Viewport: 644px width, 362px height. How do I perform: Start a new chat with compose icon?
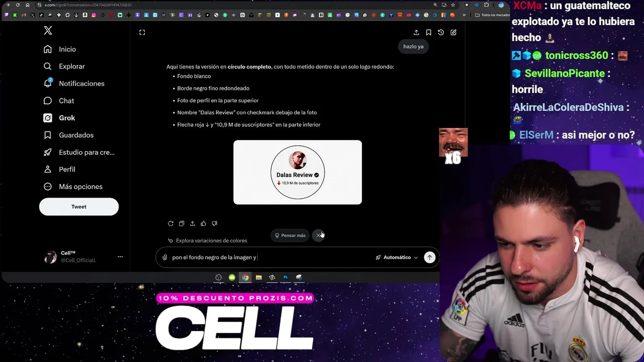(x=453, y=32)
